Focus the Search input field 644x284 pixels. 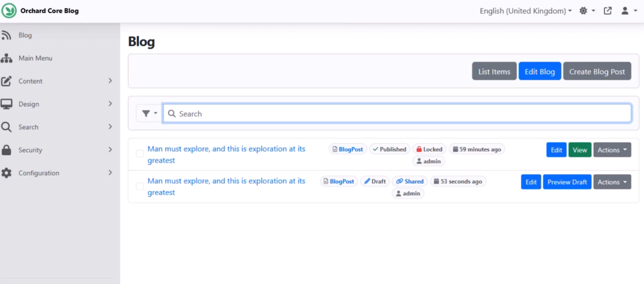(x=397, y=114)
